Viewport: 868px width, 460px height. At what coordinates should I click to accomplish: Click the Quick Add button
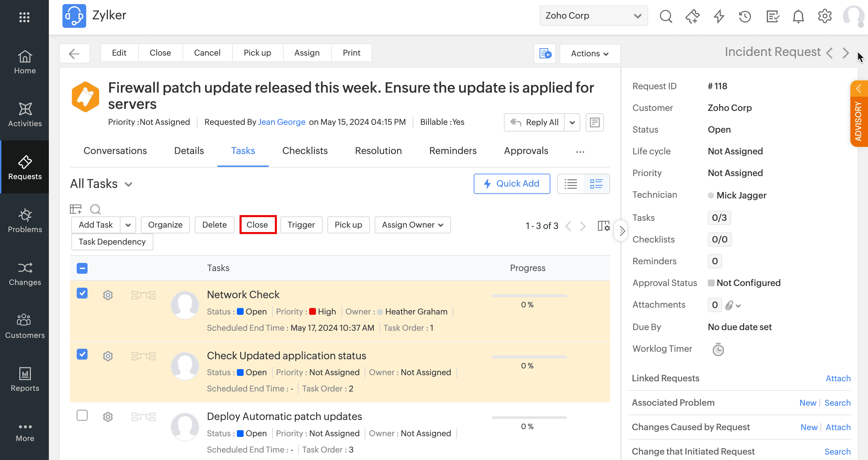(x=512, y=184)
